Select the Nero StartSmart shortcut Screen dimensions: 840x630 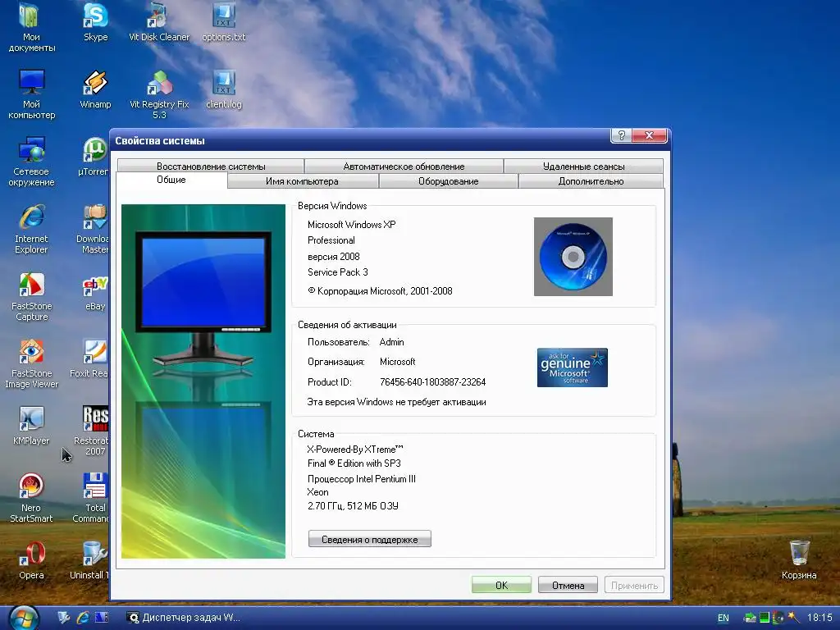pyautogui.click(x=31, y=498)
